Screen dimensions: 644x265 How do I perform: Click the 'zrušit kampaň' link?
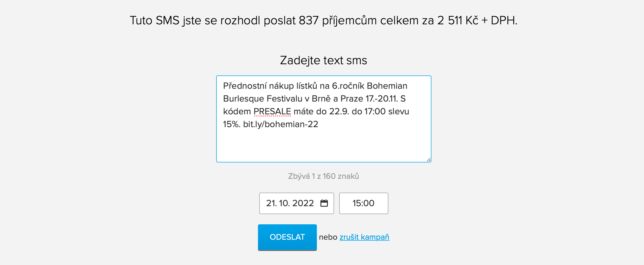point(364,237)
